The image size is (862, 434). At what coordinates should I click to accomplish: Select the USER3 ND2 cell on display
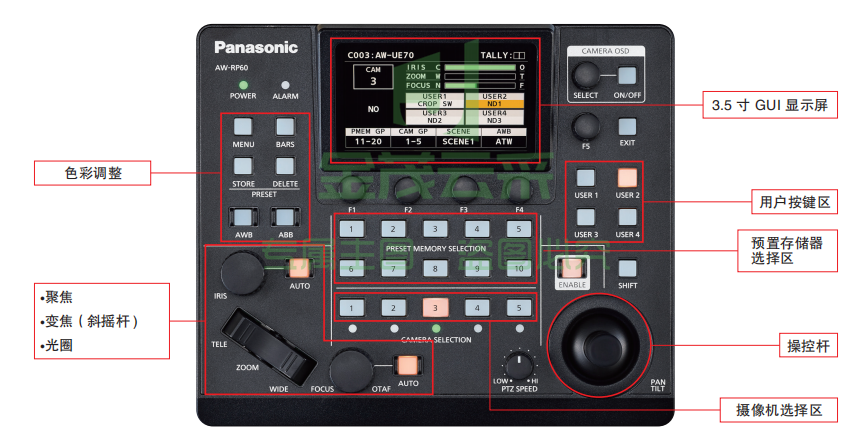coord(434,117)
